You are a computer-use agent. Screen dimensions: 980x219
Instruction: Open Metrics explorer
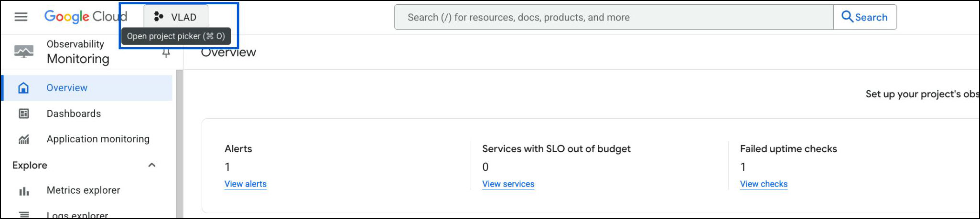[83, 190]
